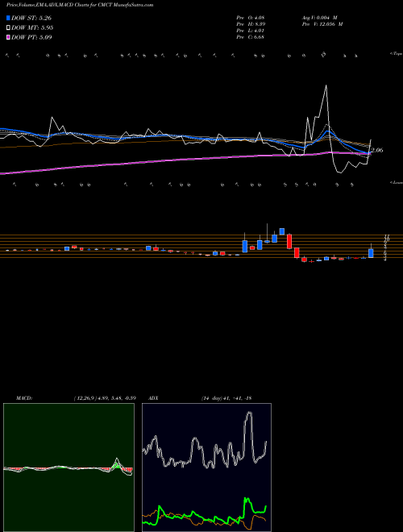Click the 'Pre C: 6.68' value
Viewport: 403px width, 532px height.
251,37
